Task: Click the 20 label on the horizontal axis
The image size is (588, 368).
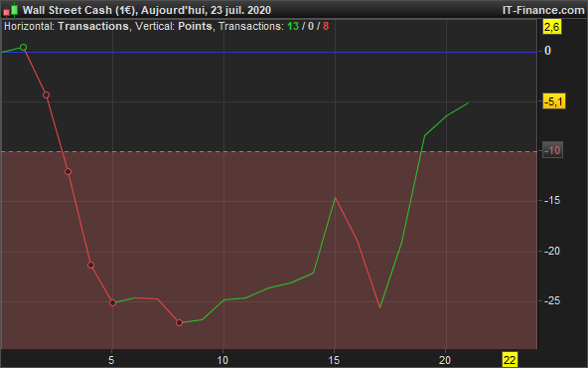Action: [x=445, y=360]
